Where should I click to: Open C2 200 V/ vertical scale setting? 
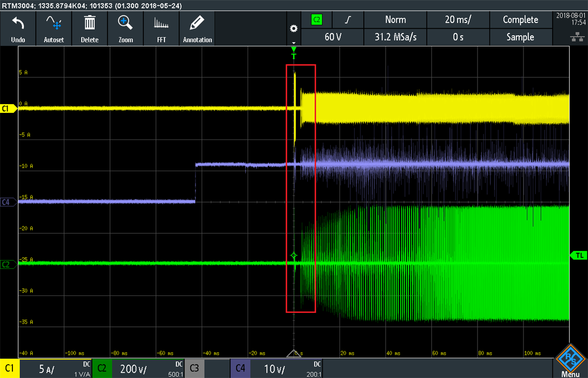134,369
